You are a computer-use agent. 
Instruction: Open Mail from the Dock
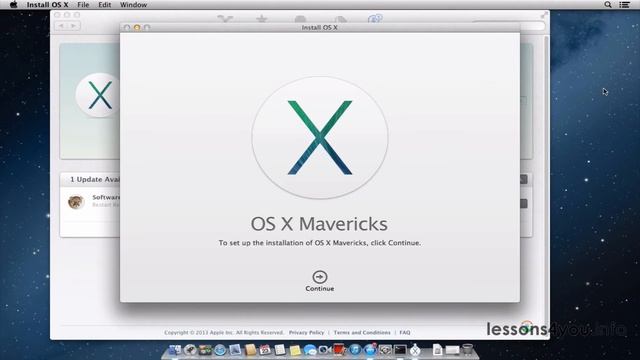click(235, 350)
